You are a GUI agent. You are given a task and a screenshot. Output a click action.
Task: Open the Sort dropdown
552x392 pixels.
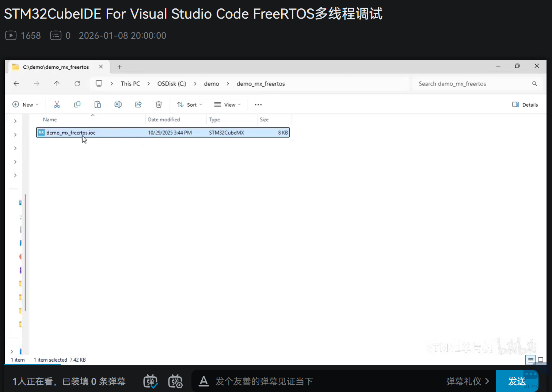[x=189, y=104]
